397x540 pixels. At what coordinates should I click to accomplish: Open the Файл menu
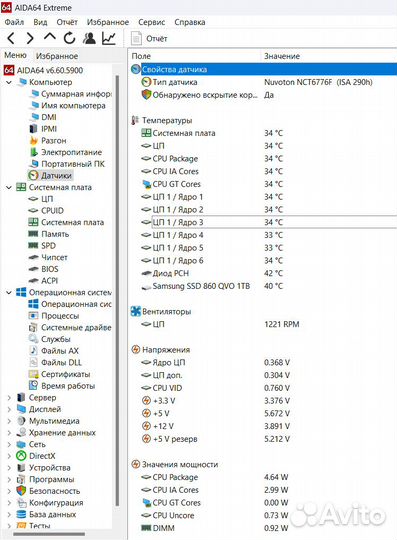pyautogui.click(x=14, y=22)
